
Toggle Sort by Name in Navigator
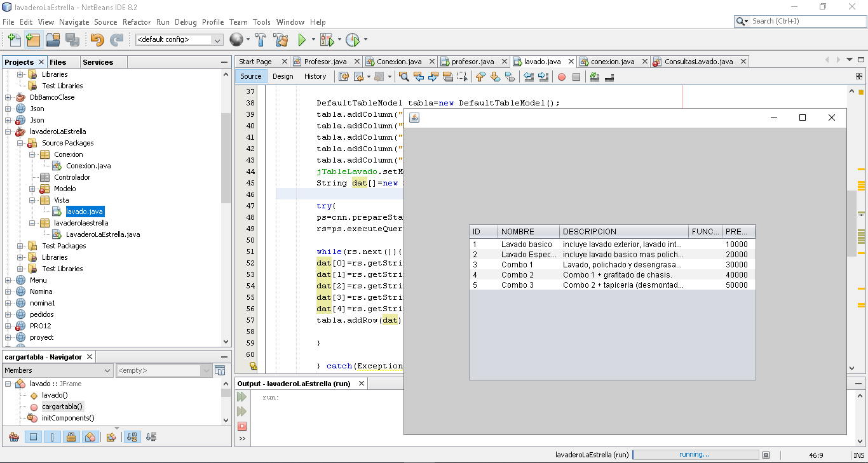(x=132, y=437)
